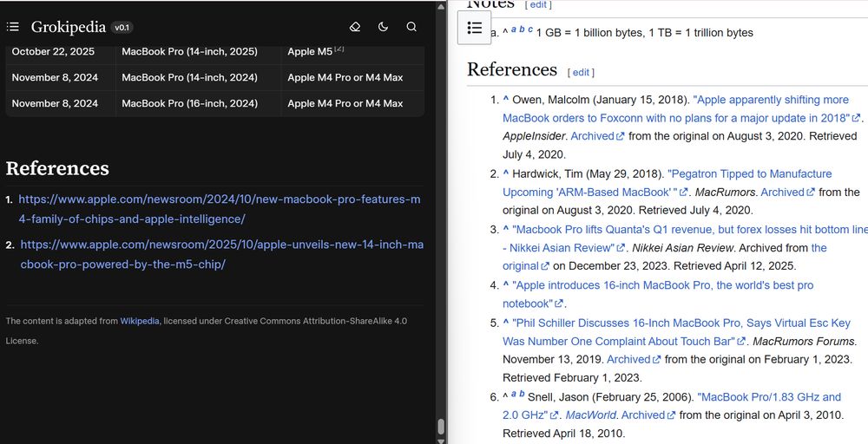The width and height of the screenshot is (868, 444).
Task: Open Archived link in reference 6
Action: (648, 415)
